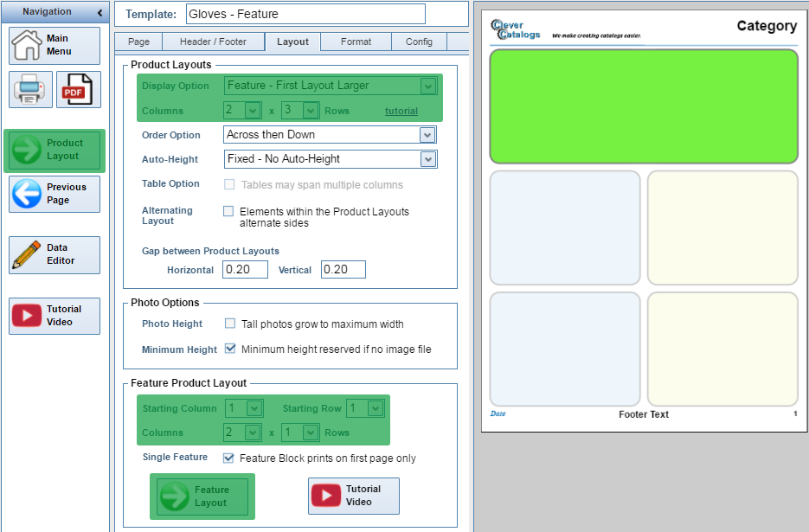Toggle tall photos grow to maximum width

230,324
